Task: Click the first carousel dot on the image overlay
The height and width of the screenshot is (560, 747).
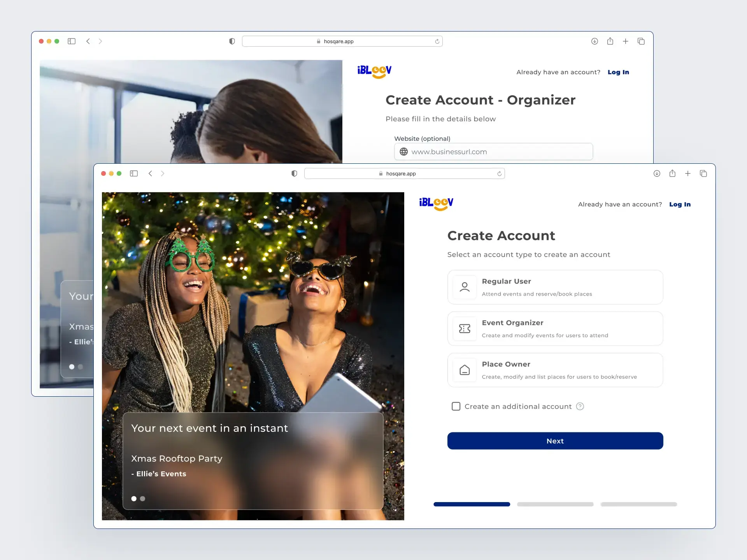Action: (x=134, y=499)
